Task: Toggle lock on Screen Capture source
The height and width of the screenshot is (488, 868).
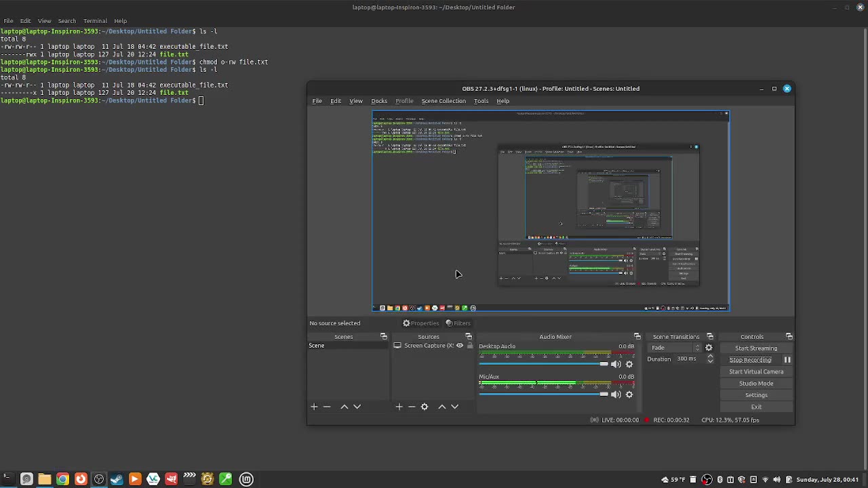Action: pyautogui.click(x=470, y=346)
